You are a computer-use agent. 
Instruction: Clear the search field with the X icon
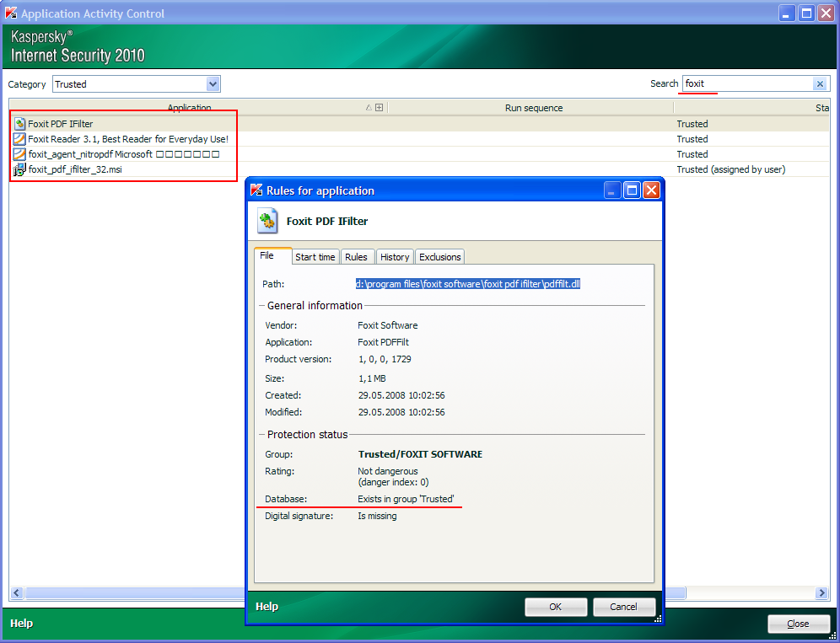[x=820, y=83]
